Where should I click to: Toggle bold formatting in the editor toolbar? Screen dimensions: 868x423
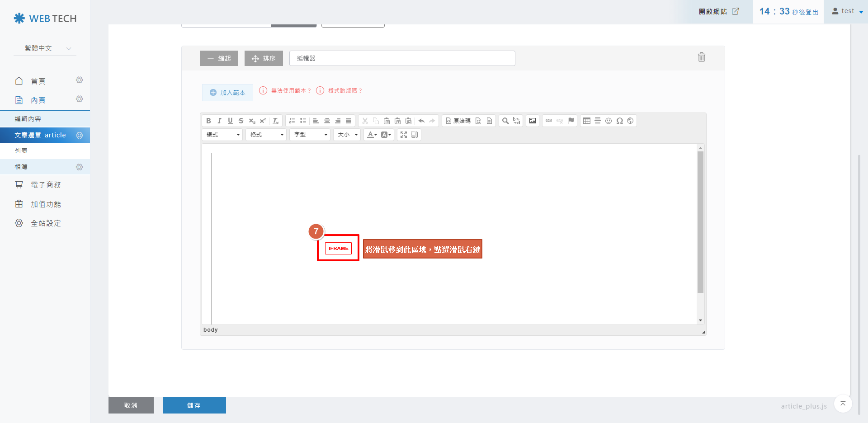click(208, 121)
